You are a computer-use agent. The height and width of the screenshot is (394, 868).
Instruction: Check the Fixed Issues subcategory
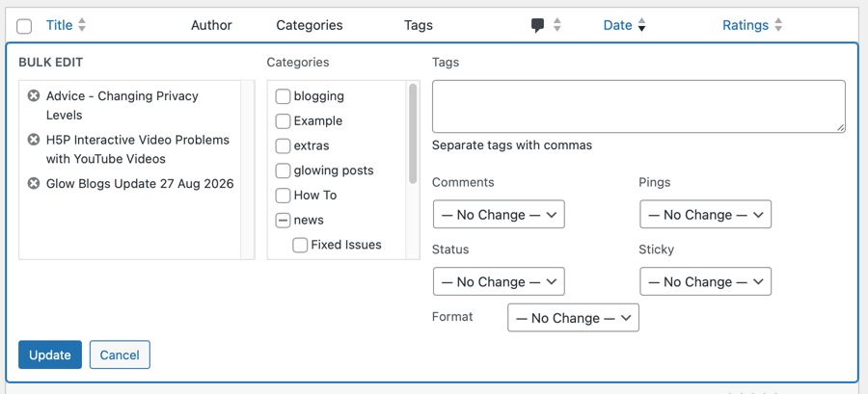(300, 245)
